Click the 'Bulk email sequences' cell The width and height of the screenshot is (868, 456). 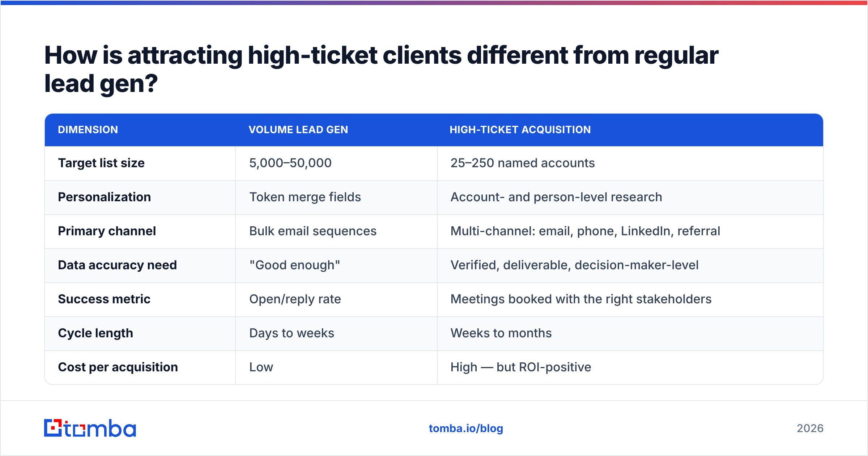click(x=313, y=231)
